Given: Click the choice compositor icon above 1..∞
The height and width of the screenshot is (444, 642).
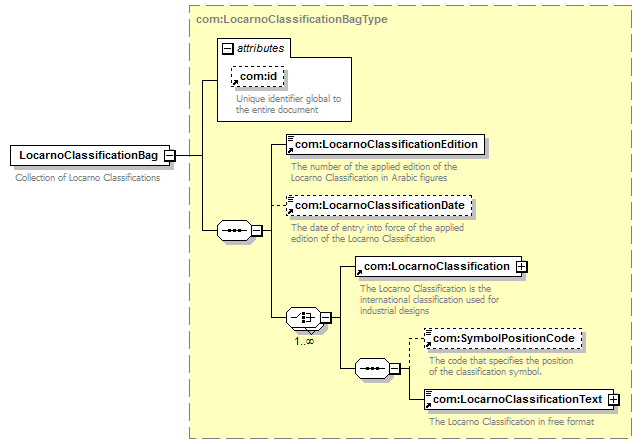Looking at the screenshot, I should (301, 318).
